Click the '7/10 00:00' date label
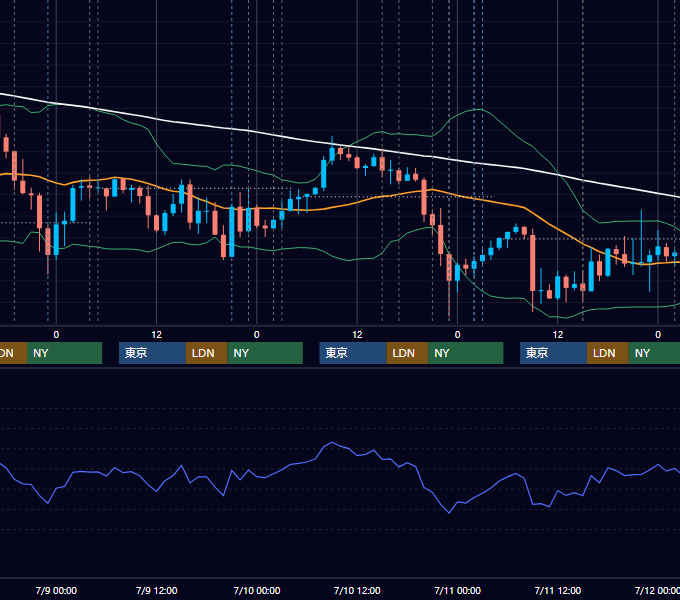This screenshot has height=600, width=680. [257, 590]
